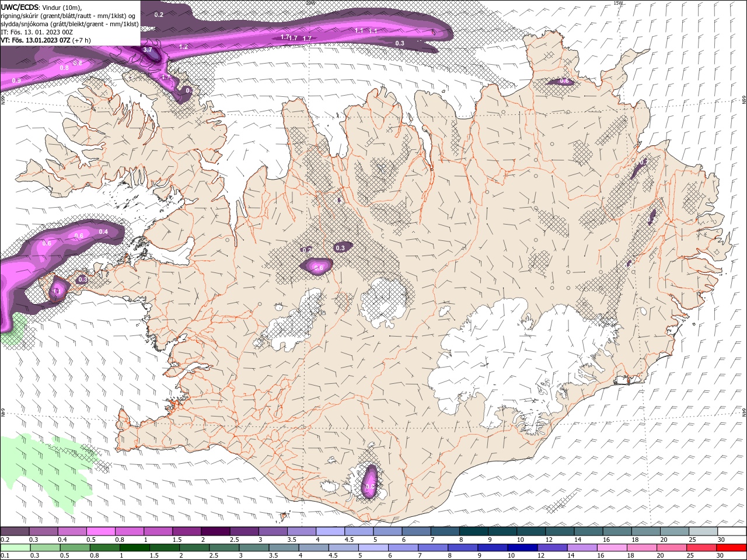Select the 'slydda/snjókoma' legend description line
The image size is (747, 560).
(x=70, y=24)
